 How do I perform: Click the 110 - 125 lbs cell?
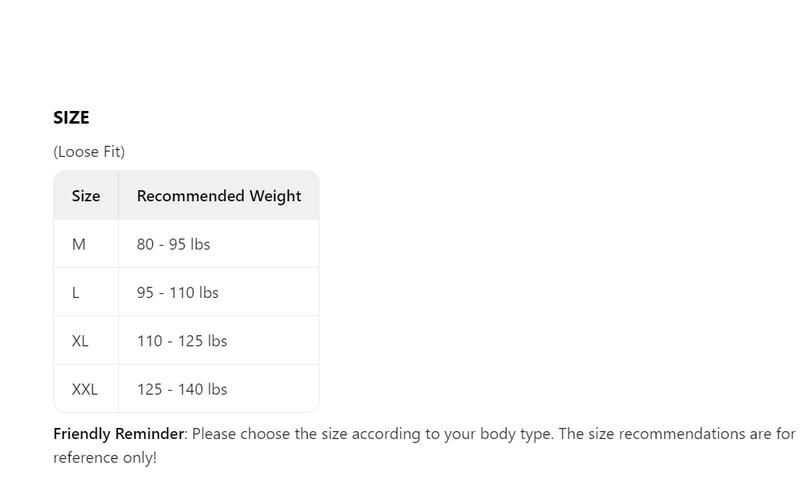point(219,341)
